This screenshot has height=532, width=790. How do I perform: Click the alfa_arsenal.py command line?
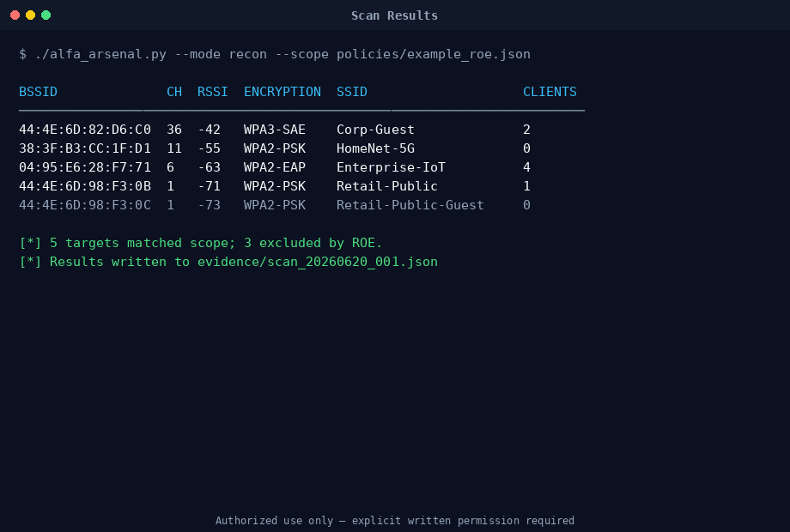(275, 54)
